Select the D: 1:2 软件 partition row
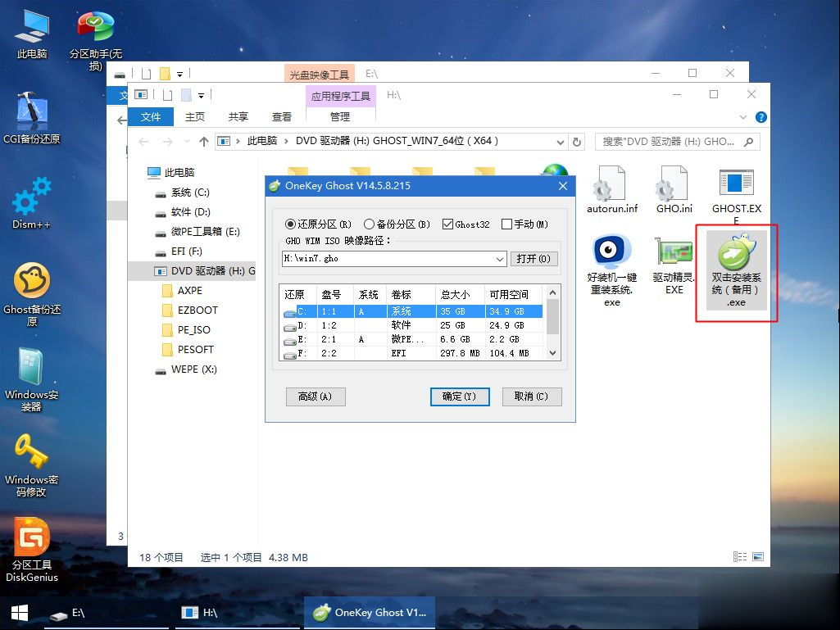Image resolution: width=840 pixels, height=630 pixels. click(412, 325)
